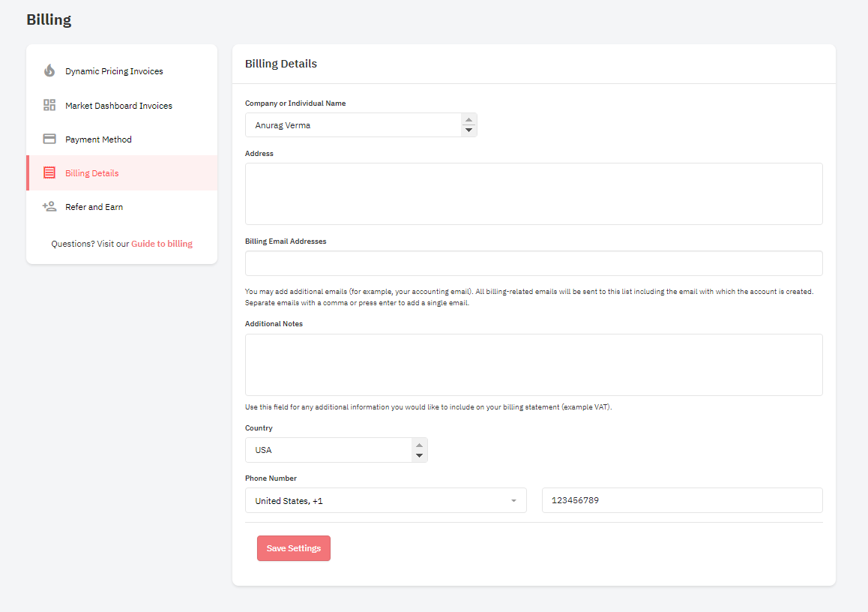Click the Save Settings button
The width and height of the screenshot is (868, 612).
click(293, 548)
